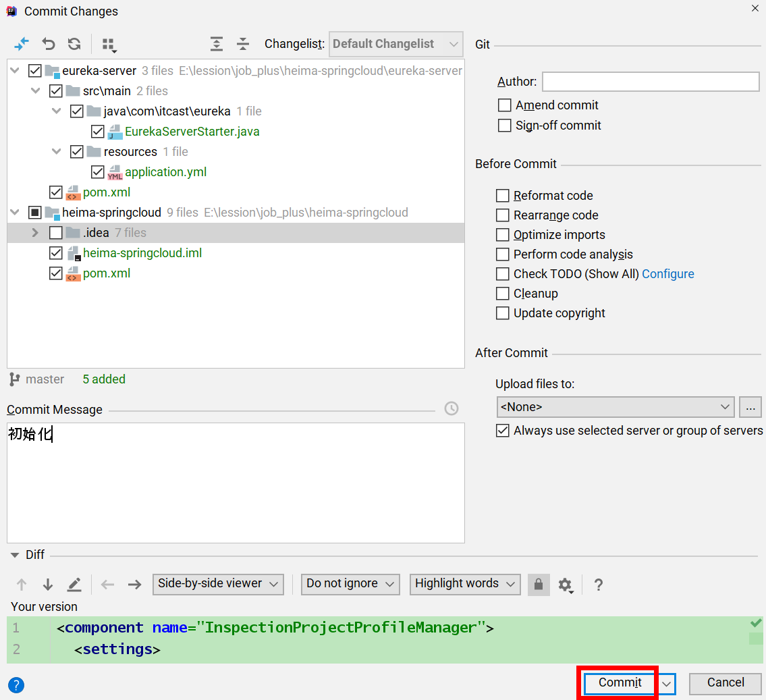The width and height of the screenshot is (766, 700).
Task: Uncheck the eureka-server module checkbox
Action: (x=34, y=71)
